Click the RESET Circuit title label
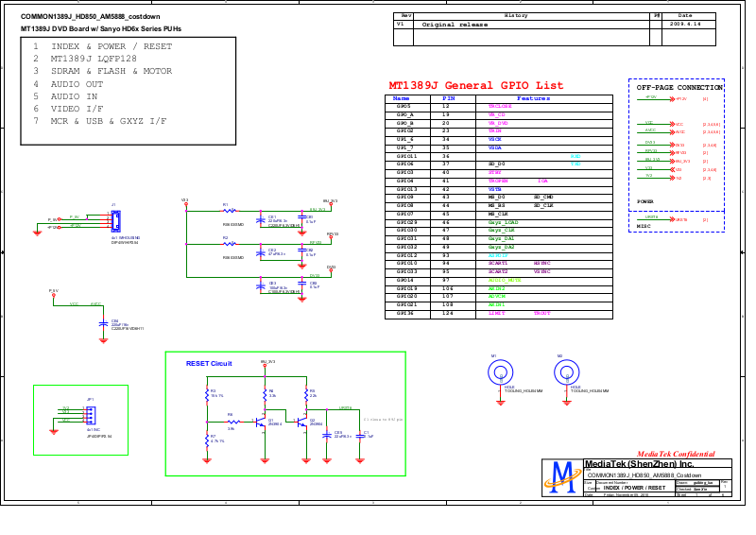 click(x=209, y=363)
